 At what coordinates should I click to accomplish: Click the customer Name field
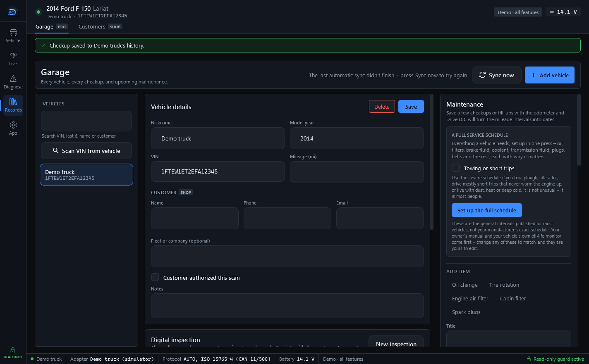click(x=195, y=218)
